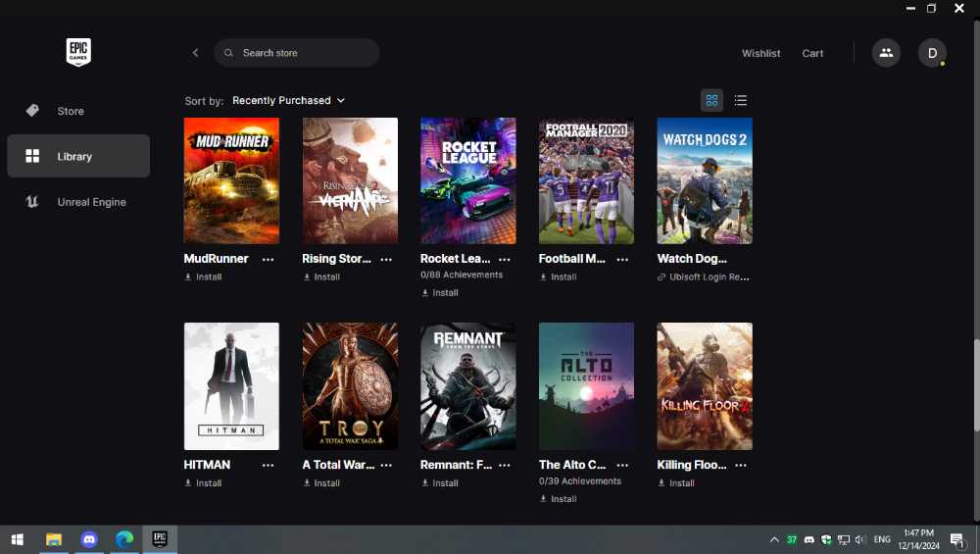This screenshot has width=980, height=554.
Task: Click Rocket League 0/88 Achievements text
Action: [x=462, y=276]
